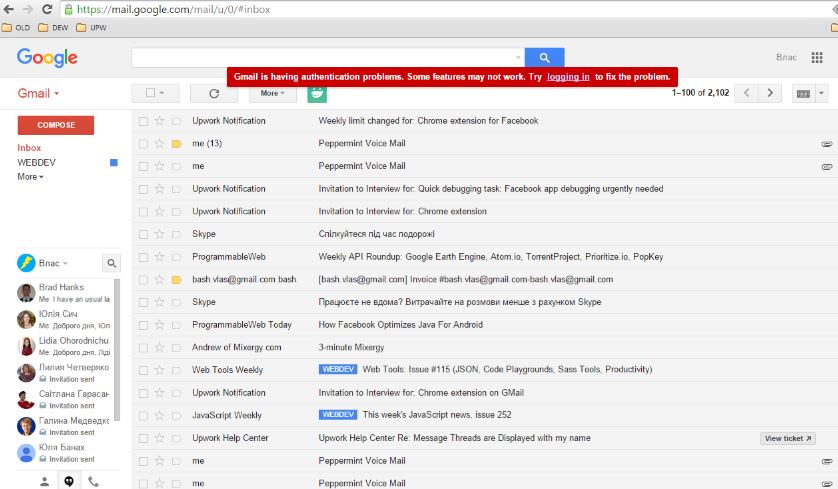Open chat status dropdown beside Влас

[x=65, y=263]
